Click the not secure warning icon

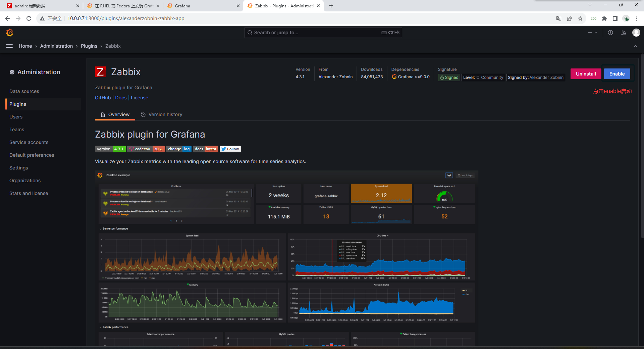click(42, 18)
